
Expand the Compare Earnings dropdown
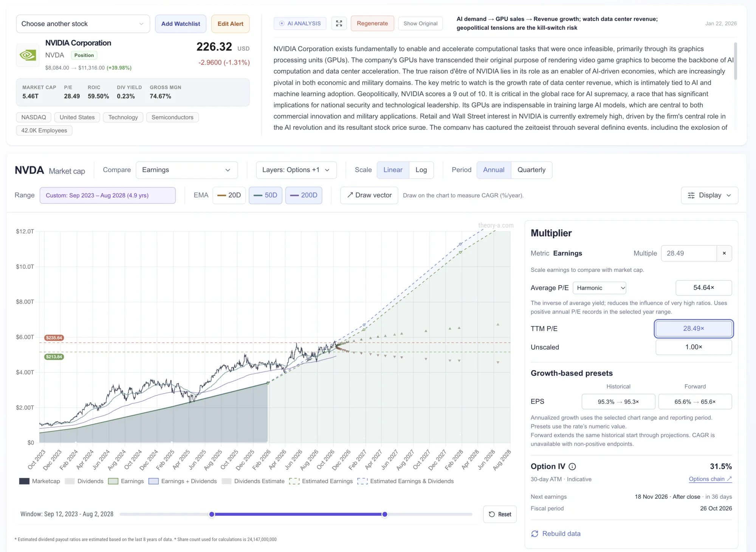coord(187,170)
